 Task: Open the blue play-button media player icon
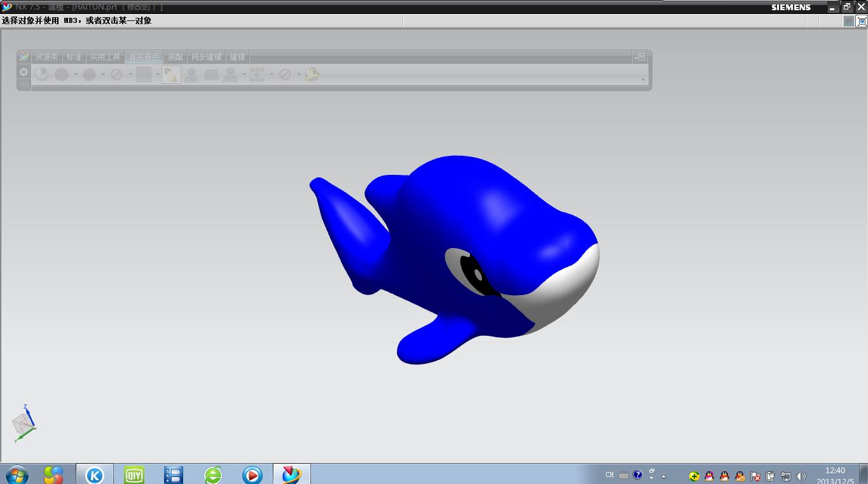click(x=252, y=474)
